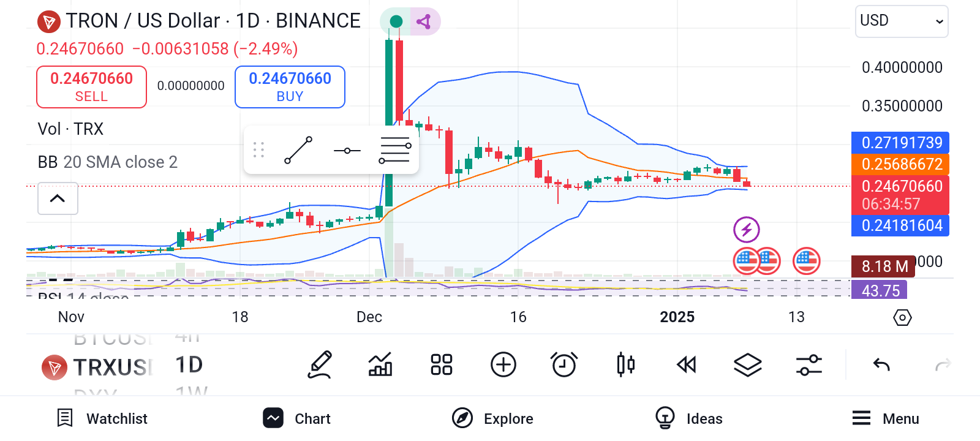Click the purple share status icon

click(x=424, y=22)
